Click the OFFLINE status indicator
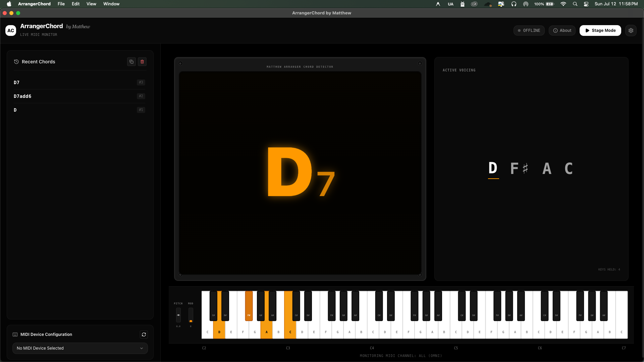Screen dimensions: 644x362 click(529, 31)
